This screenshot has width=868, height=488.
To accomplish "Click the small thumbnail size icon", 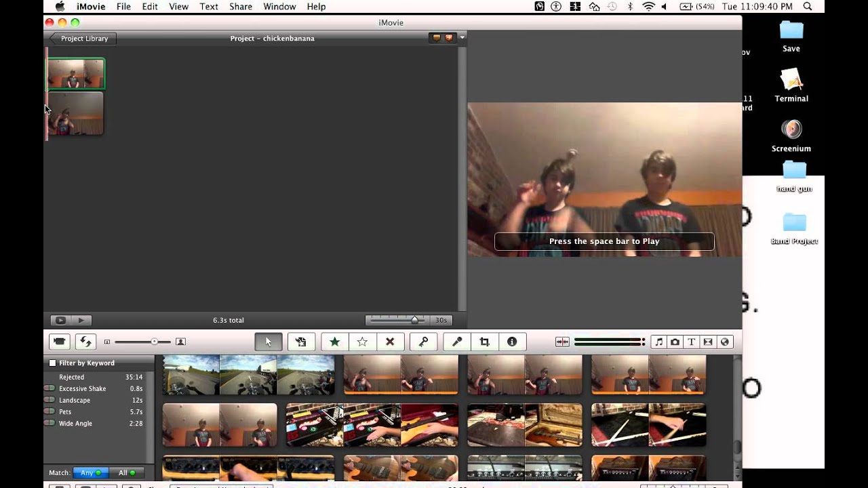I will pos(107,342).
